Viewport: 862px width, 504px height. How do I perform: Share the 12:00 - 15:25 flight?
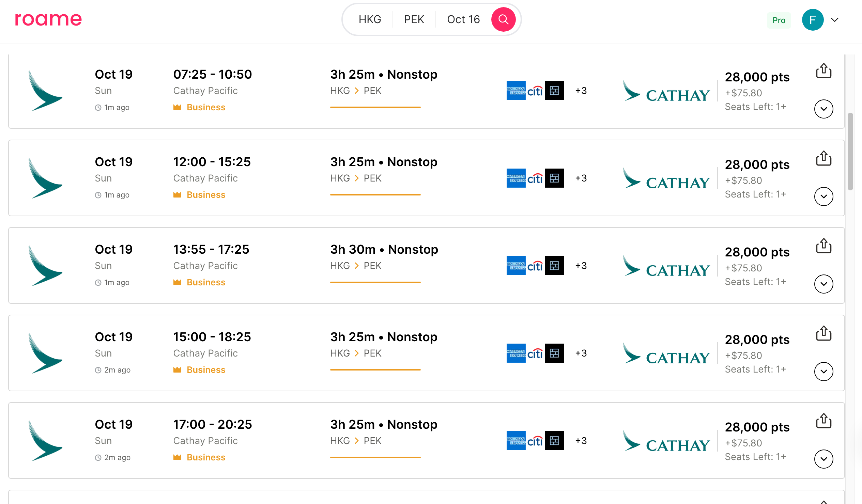(x=823, y=159)
